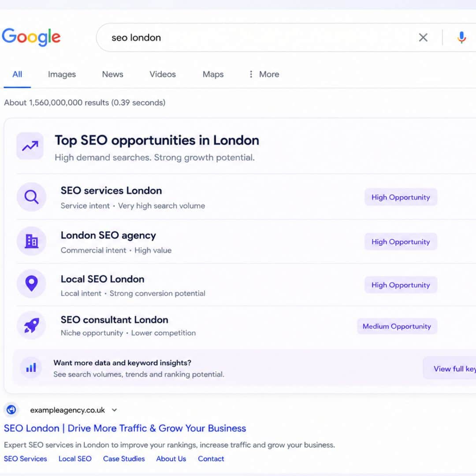Click the globe favicon for exampleagency.co.uk
476x476 pixels.
click(11, 410)
